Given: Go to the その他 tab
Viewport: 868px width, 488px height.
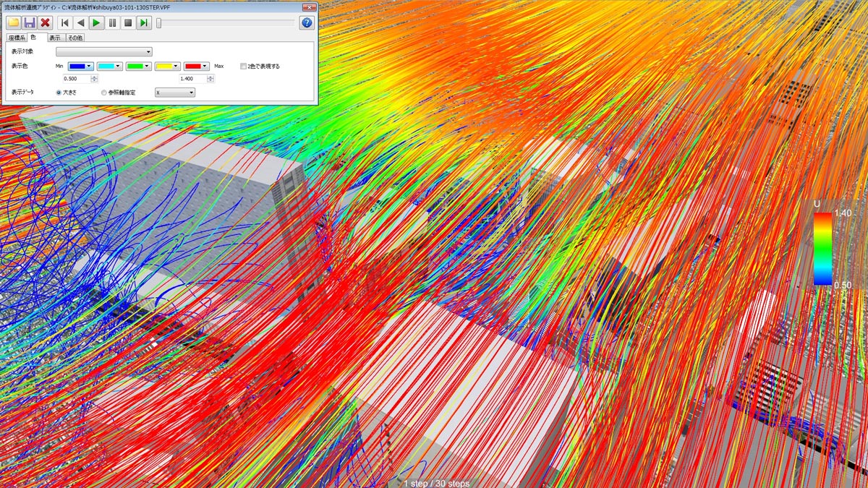Looking at the screenshot, I should (75, 38).
